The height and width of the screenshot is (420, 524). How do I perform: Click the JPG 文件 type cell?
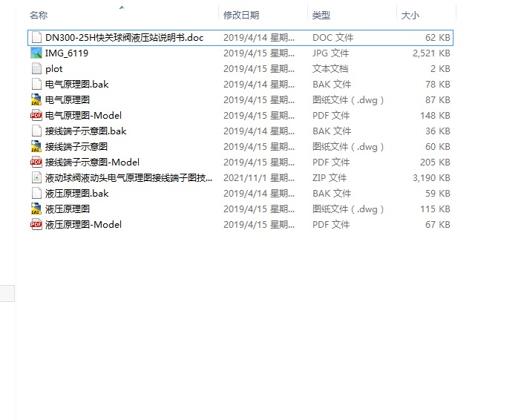tap(331, 53)
